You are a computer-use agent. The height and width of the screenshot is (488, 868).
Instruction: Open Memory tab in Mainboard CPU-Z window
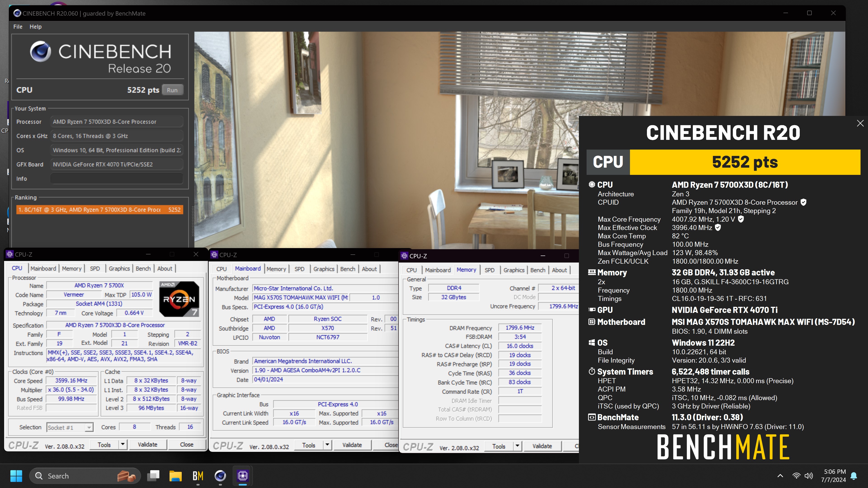click(x=276, y=269)
